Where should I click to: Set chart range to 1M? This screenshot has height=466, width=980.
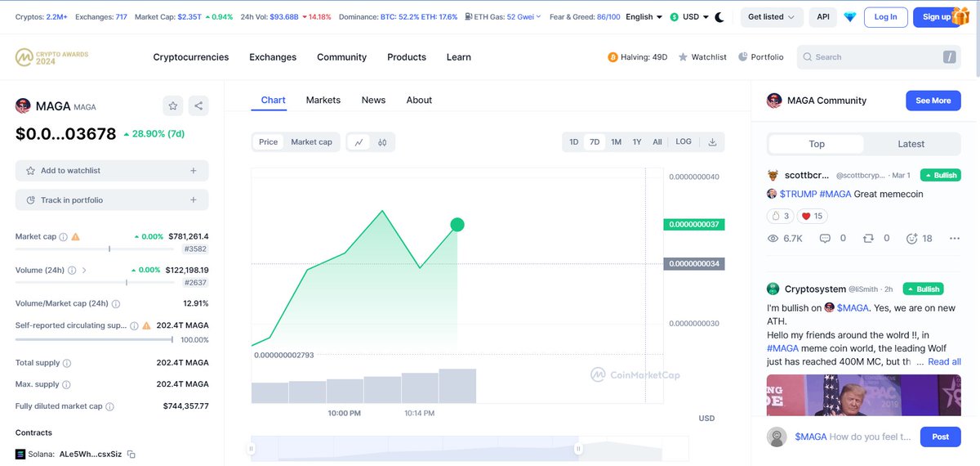click(616, 142)
